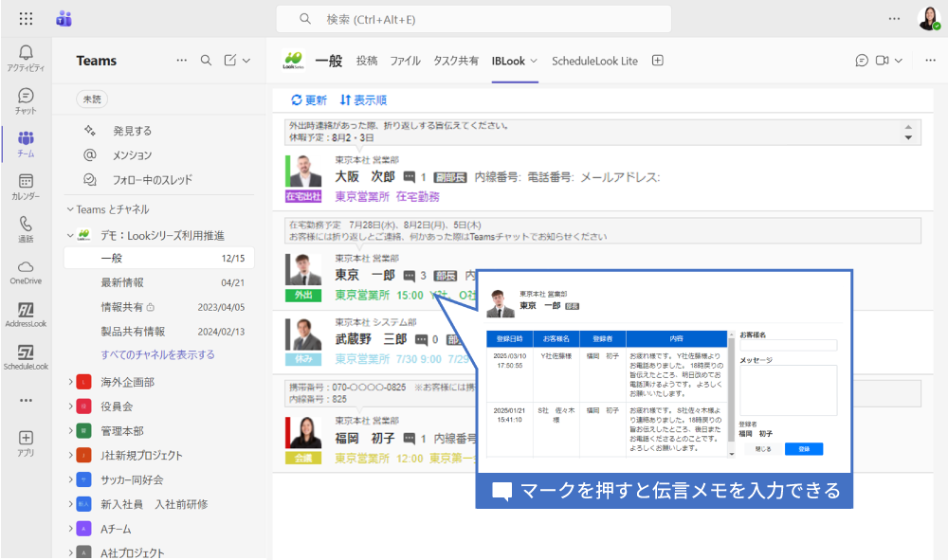The image size is (948, 560).
Task: Click the 更新 refresh button
Action: [x=309, y=99]
